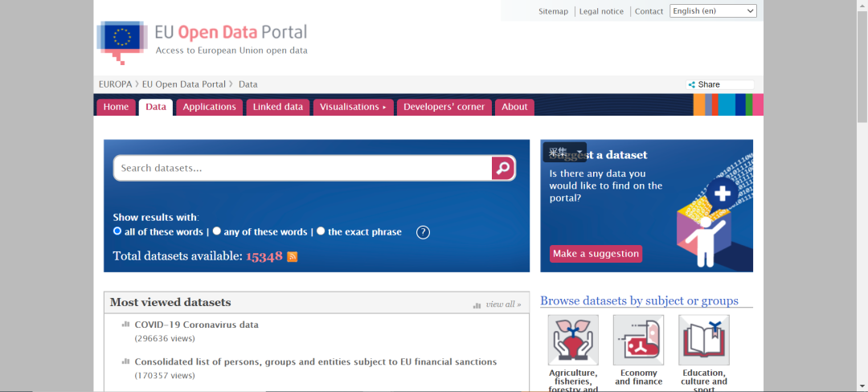
Task: Open the English (en) language dropdown
Action: pyautogui.click(x=713, y=11)
